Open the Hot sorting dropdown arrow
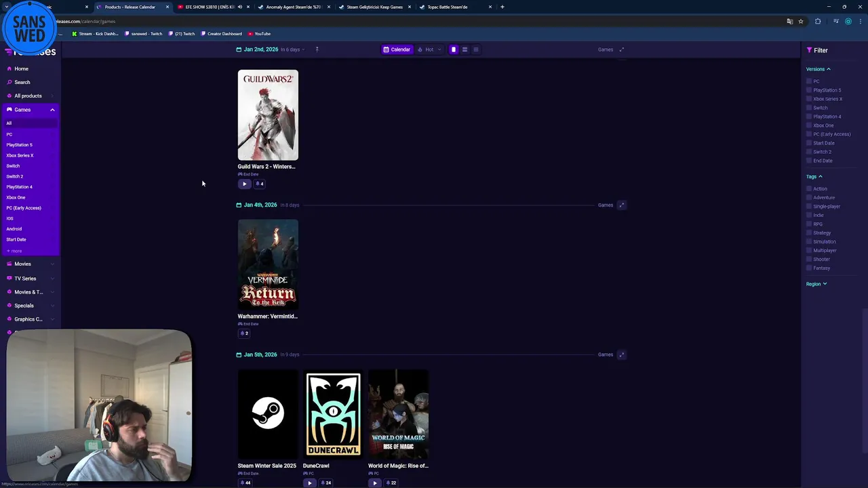868x488 pixels. pos(439,49)
